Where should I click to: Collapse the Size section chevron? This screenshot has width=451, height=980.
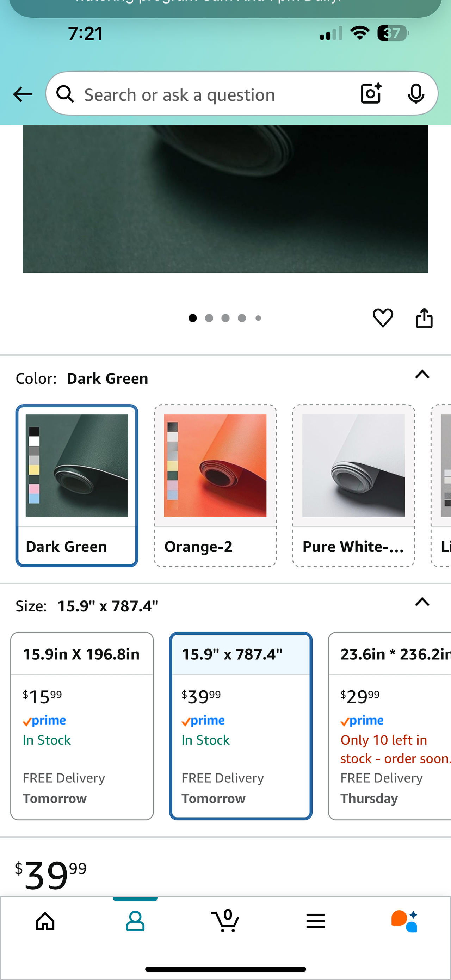422,602
